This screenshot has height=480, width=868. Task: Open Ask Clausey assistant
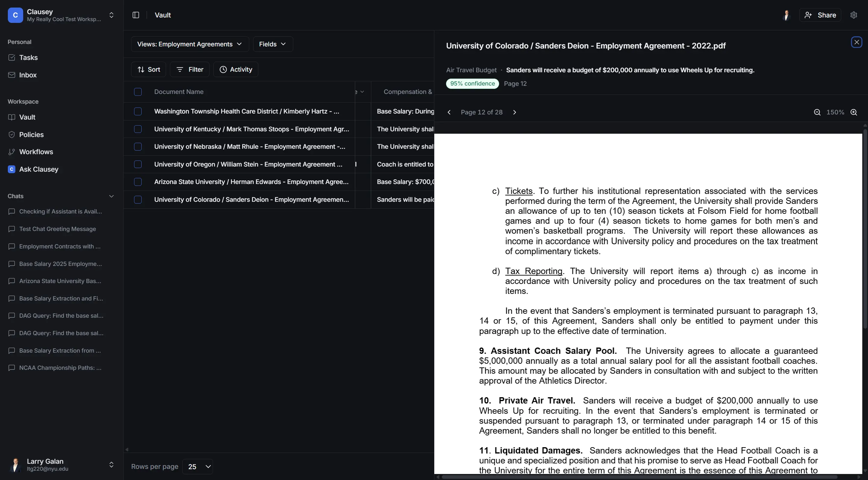[x=39, y=169]
